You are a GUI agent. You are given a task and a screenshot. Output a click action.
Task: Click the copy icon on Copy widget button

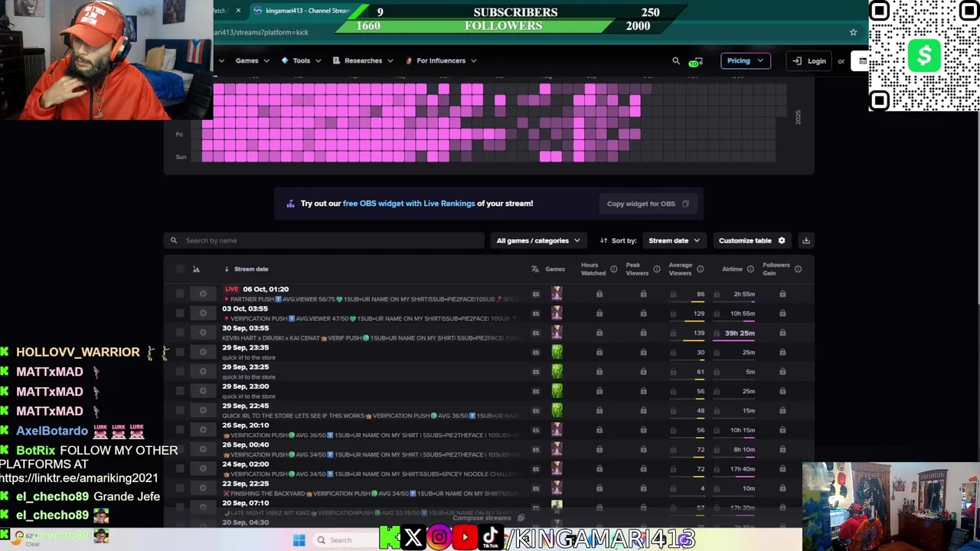[685, 204]
